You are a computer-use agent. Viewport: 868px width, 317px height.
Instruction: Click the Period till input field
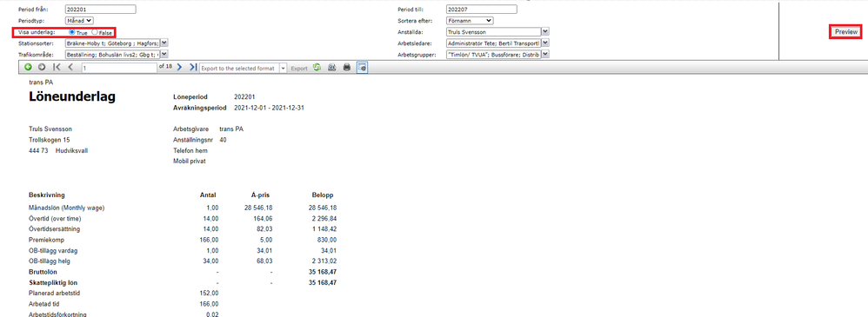[x=481, y=10]
